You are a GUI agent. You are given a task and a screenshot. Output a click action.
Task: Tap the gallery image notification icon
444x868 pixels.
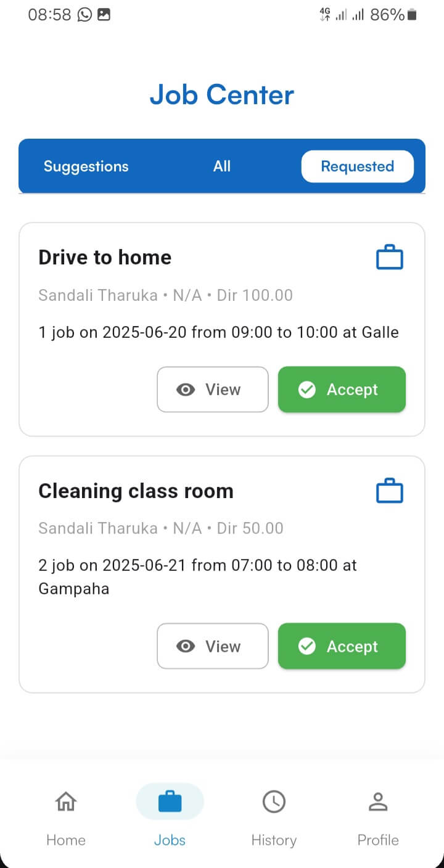(104, 15)
